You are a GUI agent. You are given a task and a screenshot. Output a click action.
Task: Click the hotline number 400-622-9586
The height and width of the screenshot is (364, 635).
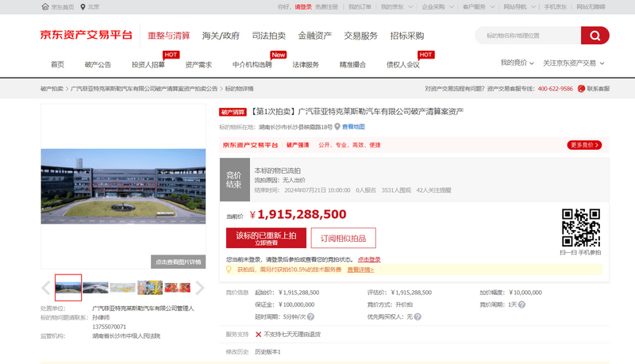click(x=555, y=89)
